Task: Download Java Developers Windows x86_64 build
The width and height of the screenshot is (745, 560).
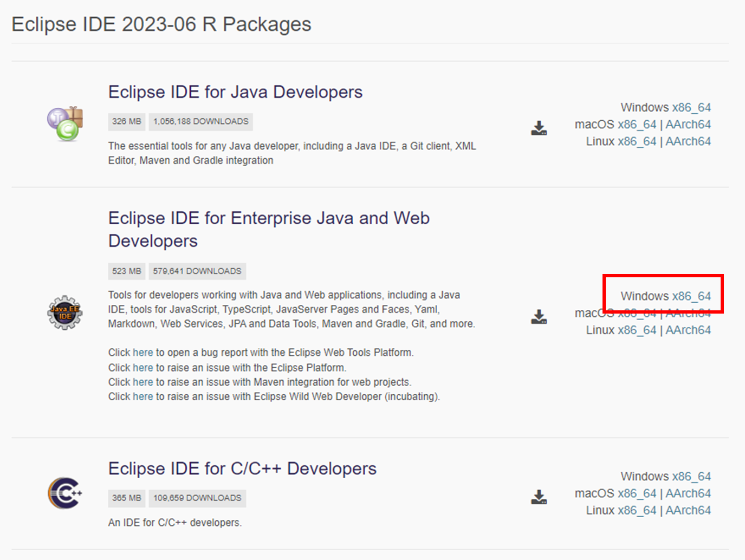Action: point(691,107)
